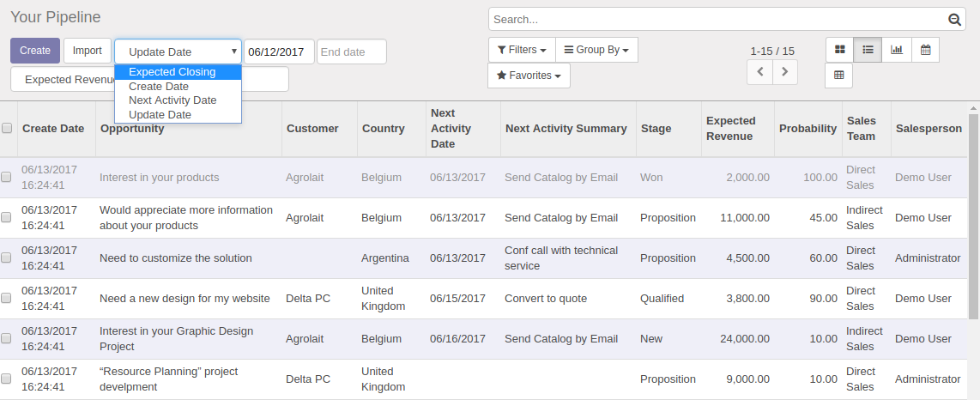The height and width of the screenshot is (400, 980).
Task: Switch to Pivot table view
Action: tap(839, 76)
